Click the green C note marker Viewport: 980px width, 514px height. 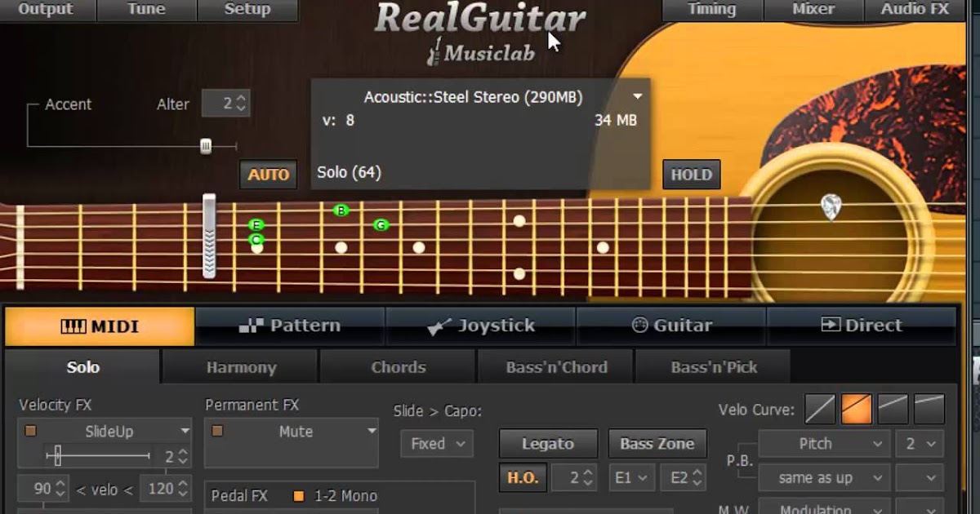pos(256,239)
